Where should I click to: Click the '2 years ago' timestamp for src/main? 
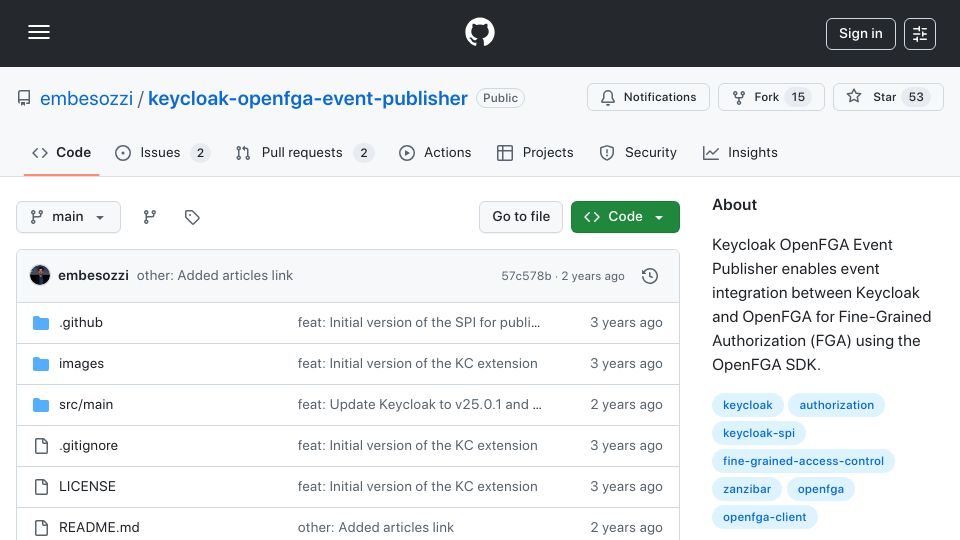[626, 405]
